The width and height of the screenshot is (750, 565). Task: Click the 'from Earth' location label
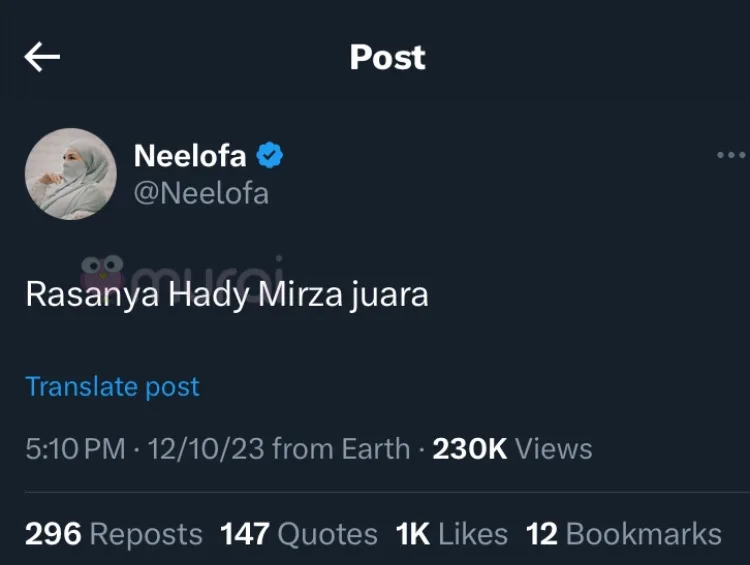click(x=341, y=449)
